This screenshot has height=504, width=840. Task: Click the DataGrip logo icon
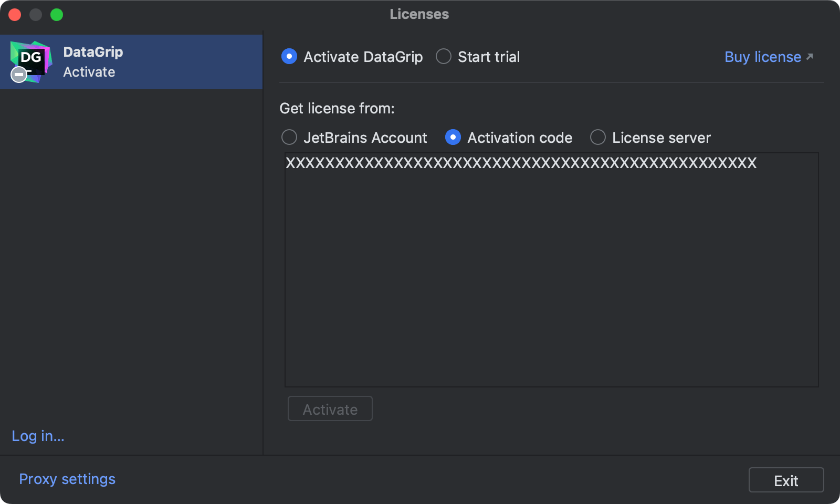[x=31, y=60]
